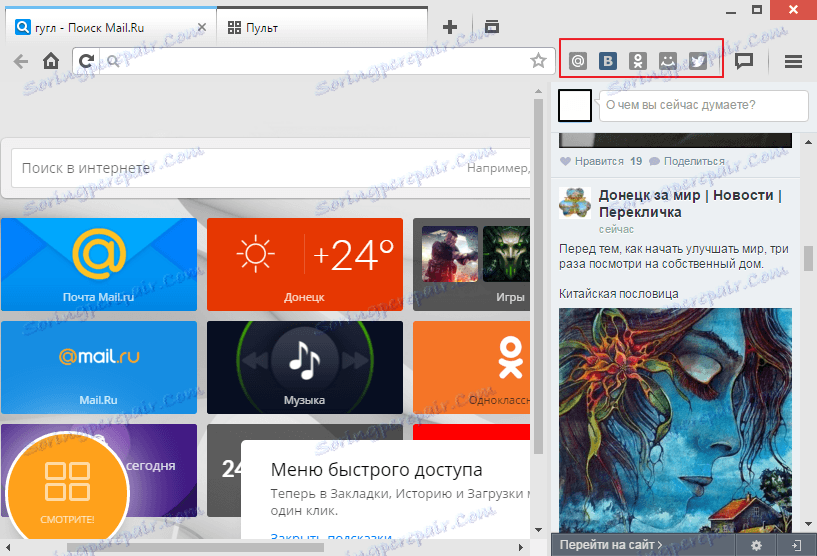Like the post via 'Нравится'
This screenshot has height=556, width=817.
coord(591,162)
